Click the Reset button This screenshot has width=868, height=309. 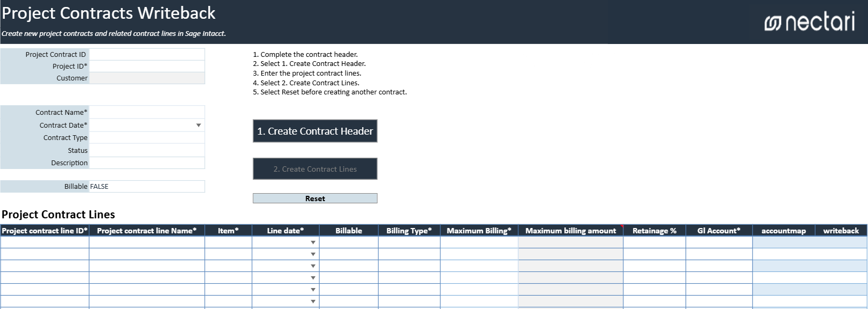point(315,198)
